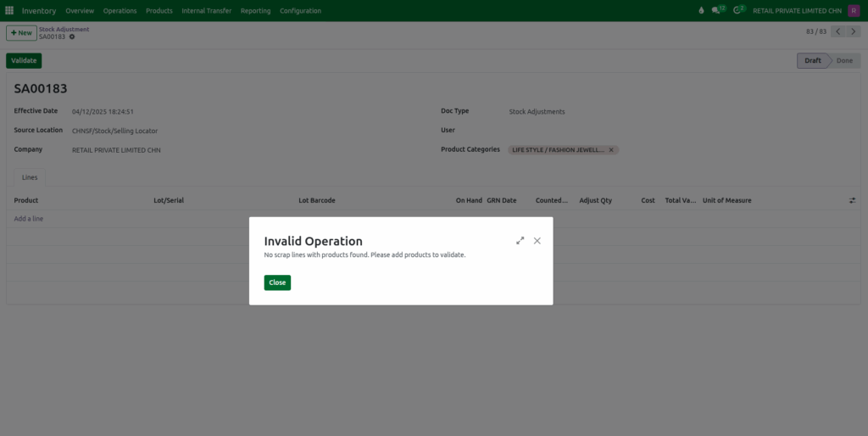Open the Operations menu

pos(120,10)
